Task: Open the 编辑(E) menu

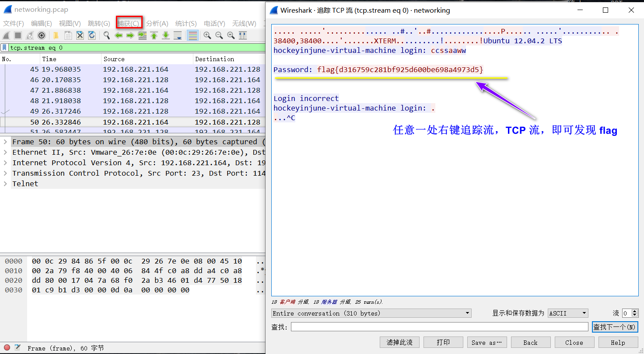Action: tap(42, 24)
